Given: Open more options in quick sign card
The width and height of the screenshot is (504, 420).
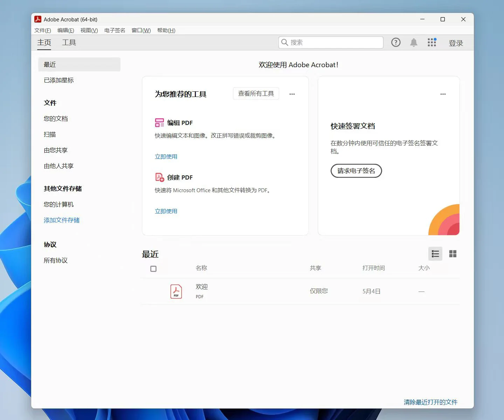Looking at the screenshot, I should [x=443, y=94].
